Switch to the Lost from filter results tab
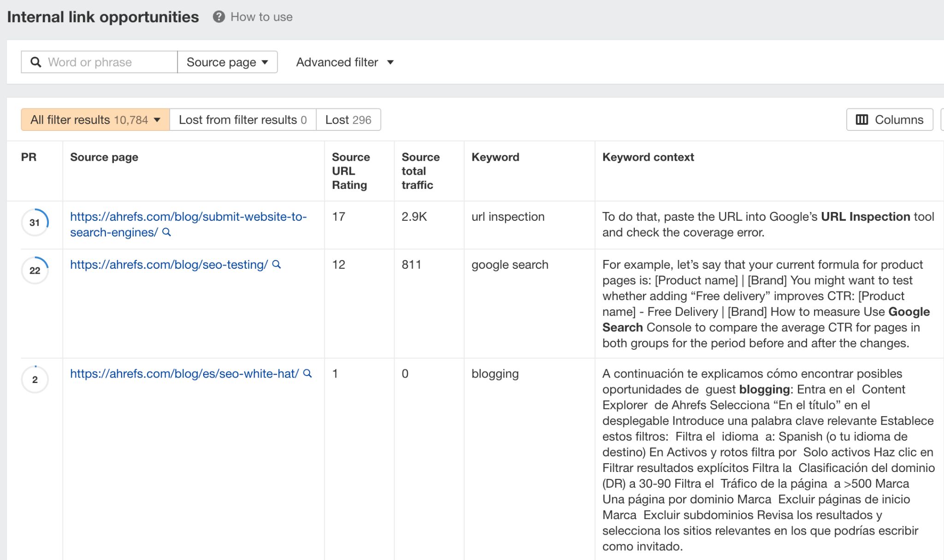 [243, 119]
